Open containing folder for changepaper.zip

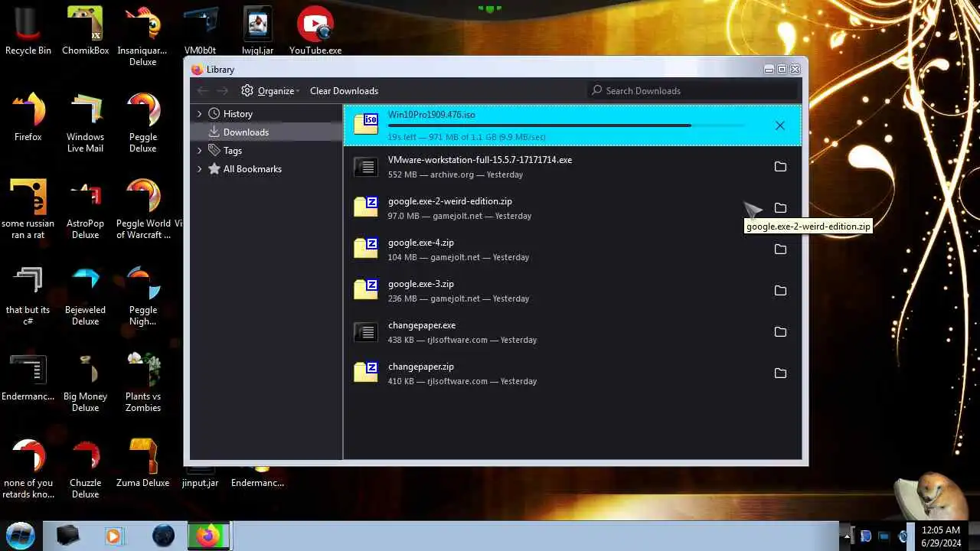point(780,373)
